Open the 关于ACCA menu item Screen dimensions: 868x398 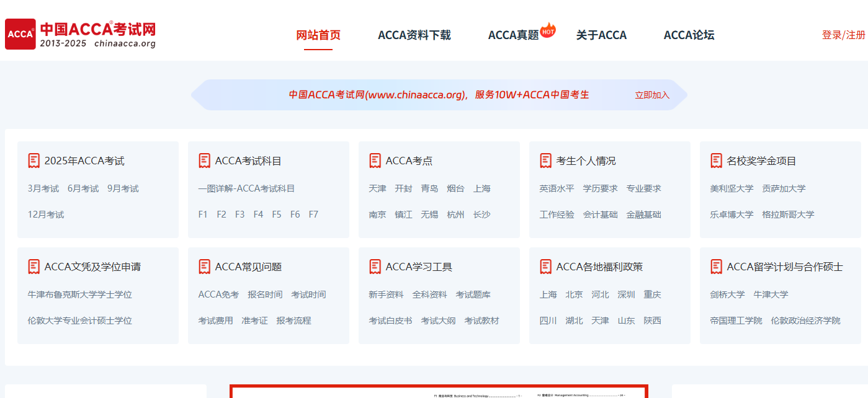pos(601,35)
